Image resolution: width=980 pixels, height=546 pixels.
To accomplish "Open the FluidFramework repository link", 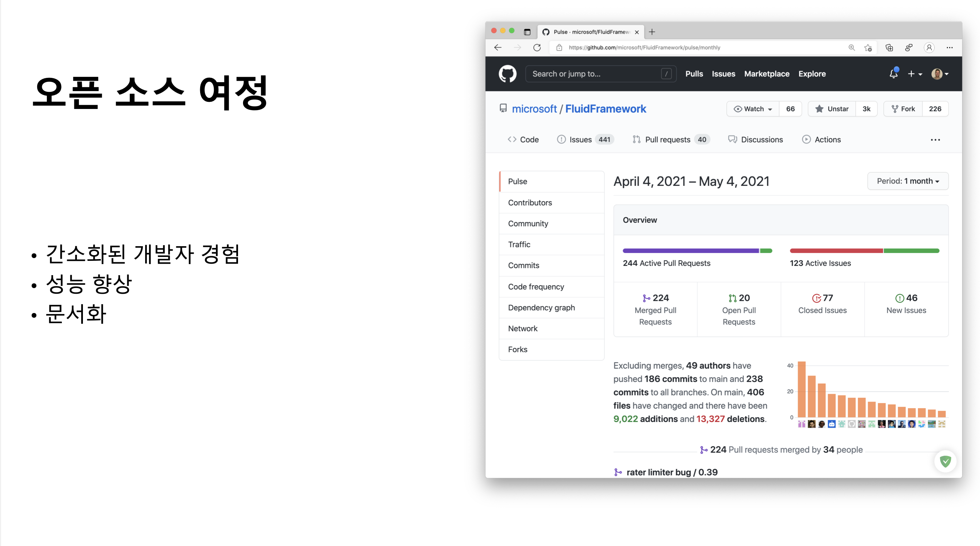I will point(605,109).
